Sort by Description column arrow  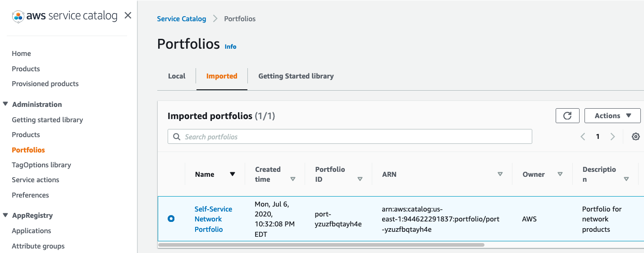[626, 179]
